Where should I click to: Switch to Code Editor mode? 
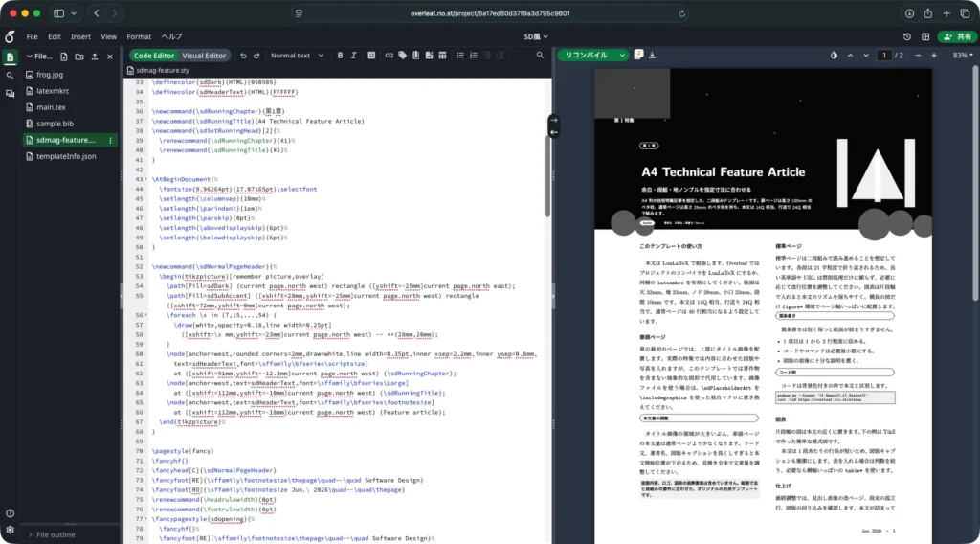(x=154, y=56)
